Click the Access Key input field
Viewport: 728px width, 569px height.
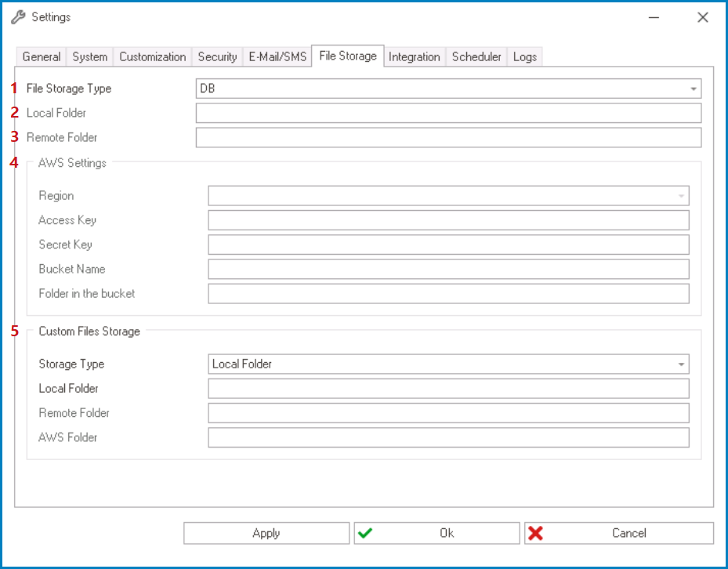(x=447, y=220)
